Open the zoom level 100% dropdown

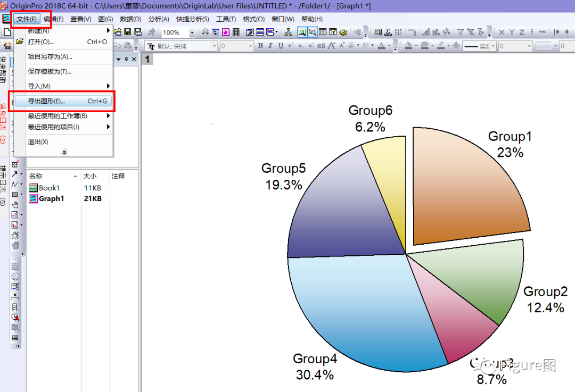pos(192,32)
